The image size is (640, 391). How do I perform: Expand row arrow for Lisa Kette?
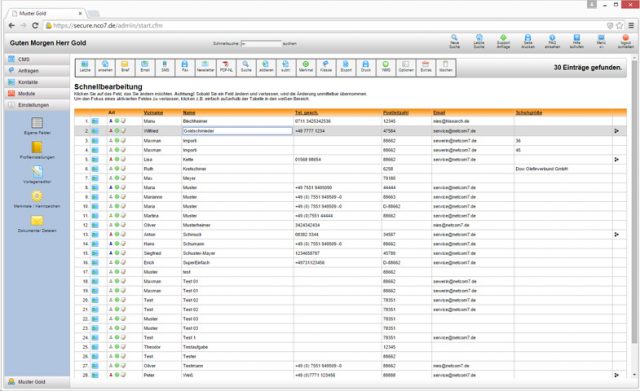point(616,159)
